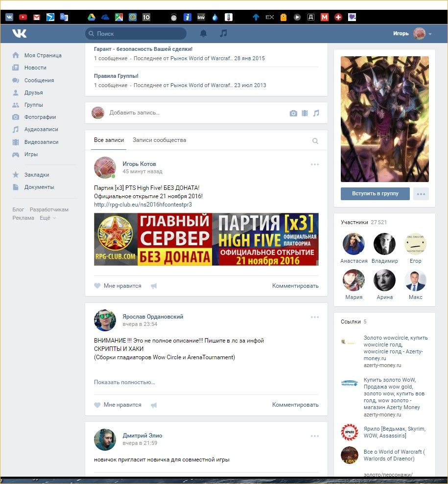Image resolution: width=448 pixels, height=484 pixels.
Task: Attach a video with the film icon
Action: tap(305, 113)
